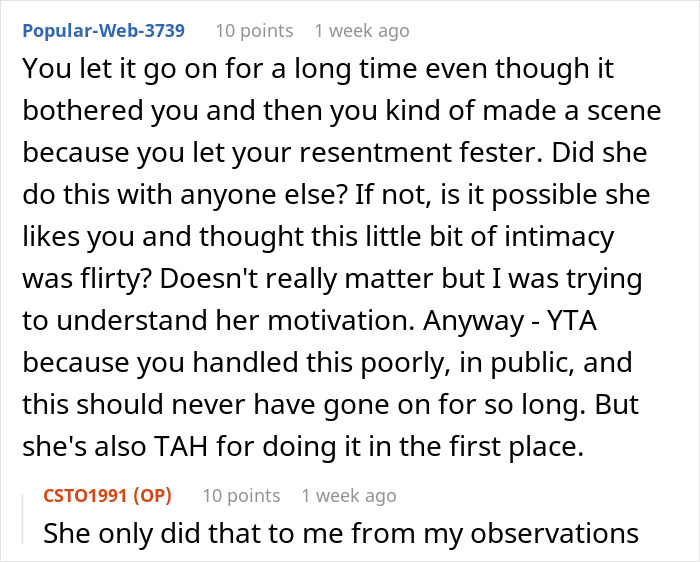Click the '(OP)' tag beside CSTO1991
The width and height of the screenshot is (700, 562).
pos(152,495)
